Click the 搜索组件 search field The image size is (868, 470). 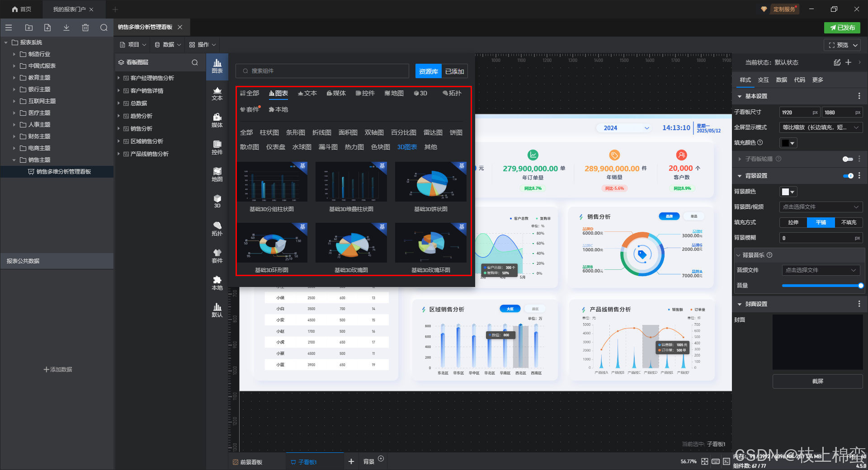pyautogui.click(x=322, y=71)
